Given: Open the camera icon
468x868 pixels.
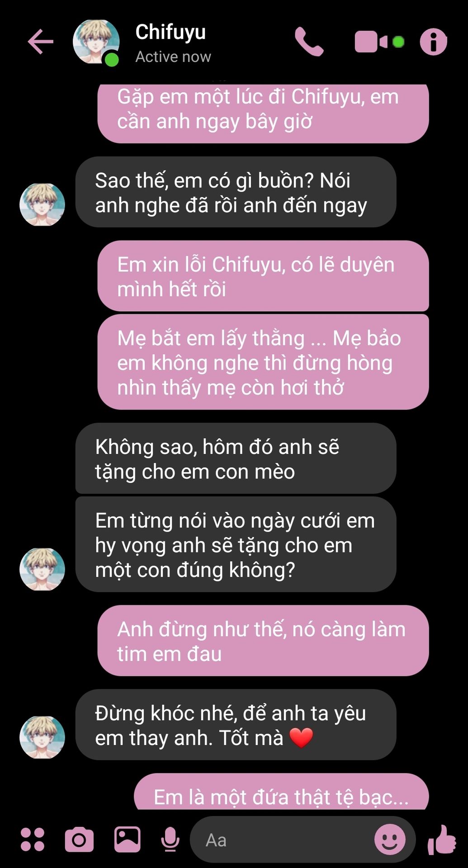Looking at the screenshot, I should pyautogui.click(x=79, y=840).
